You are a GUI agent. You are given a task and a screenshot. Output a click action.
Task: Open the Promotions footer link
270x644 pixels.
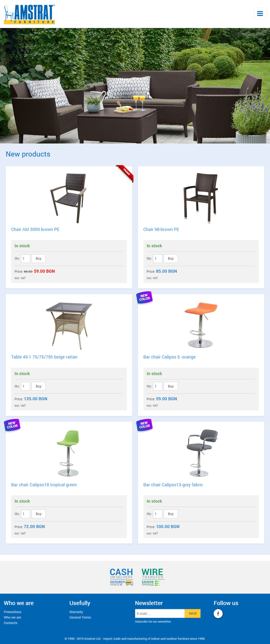click(12, 612)
